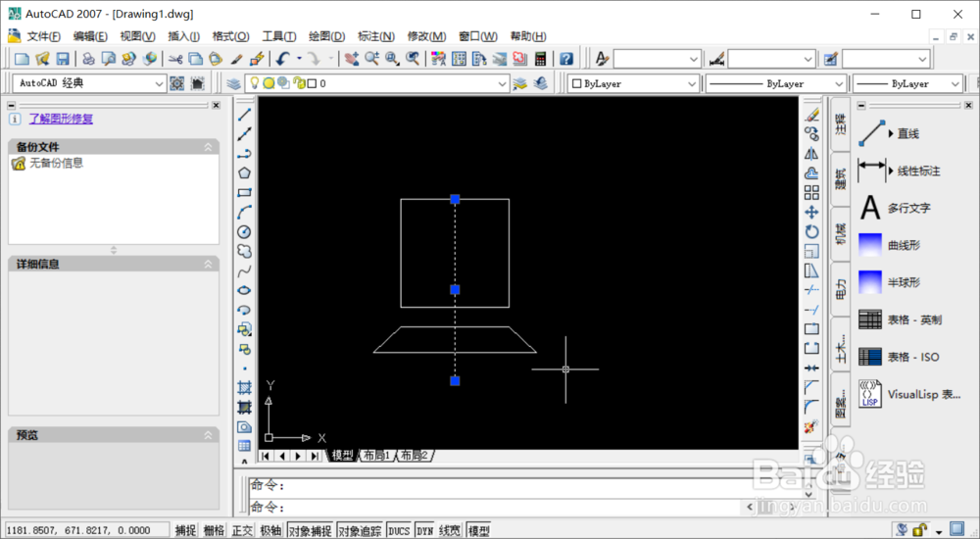Select the Spline tool

[244, 270]
